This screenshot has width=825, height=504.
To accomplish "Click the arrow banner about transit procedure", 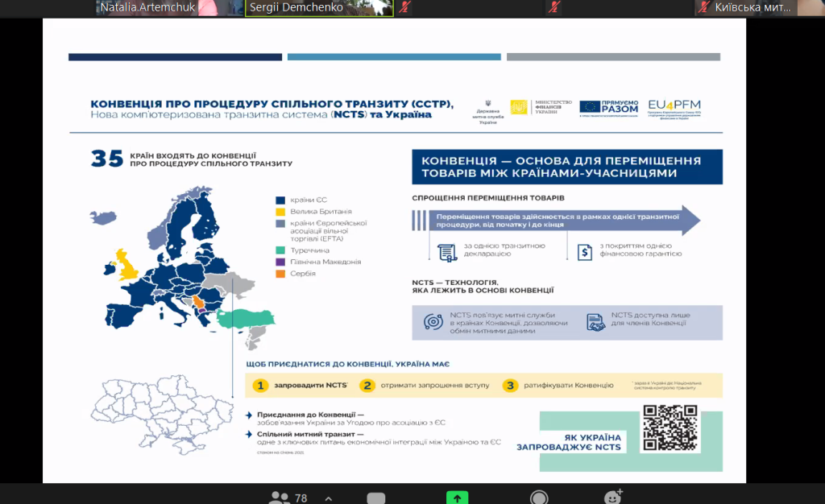I will pyautogui.click(x=556, y=221).
